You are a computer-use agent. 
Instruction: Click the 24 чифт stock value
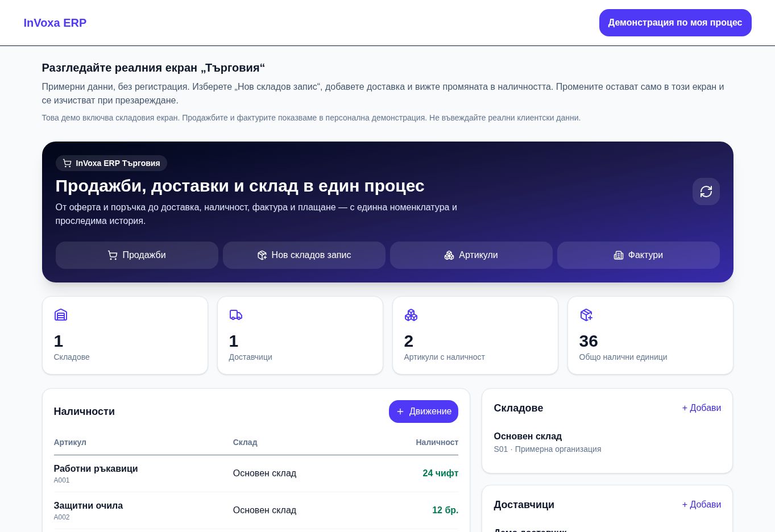(x=441, y=473)
